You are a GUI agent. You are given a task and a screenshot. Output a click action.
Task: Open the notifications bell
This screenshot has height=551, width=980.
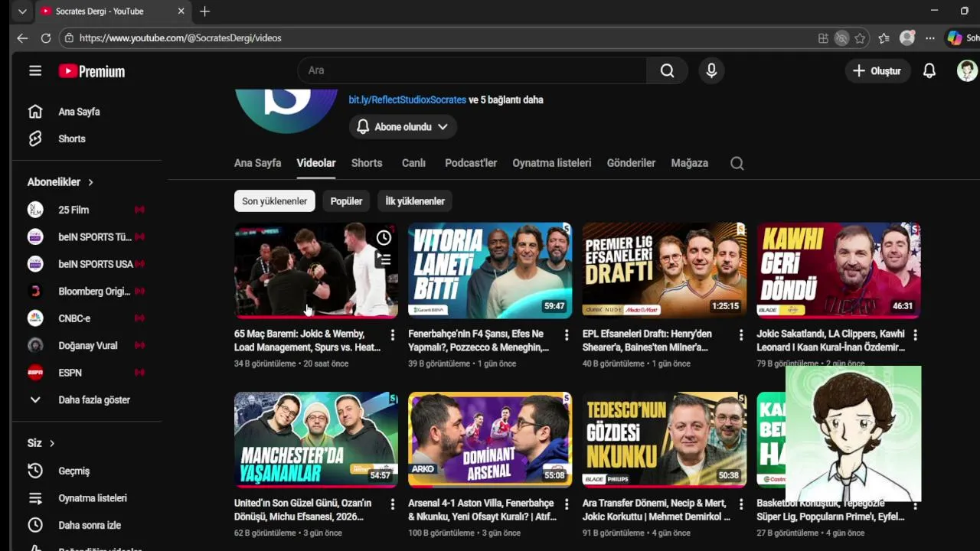pyautogui.click(x=929, y=70)
